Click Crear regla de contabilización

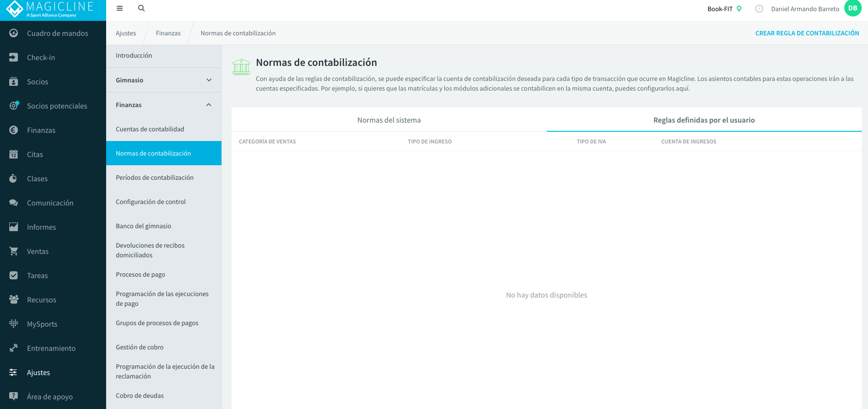coord(807,33)
